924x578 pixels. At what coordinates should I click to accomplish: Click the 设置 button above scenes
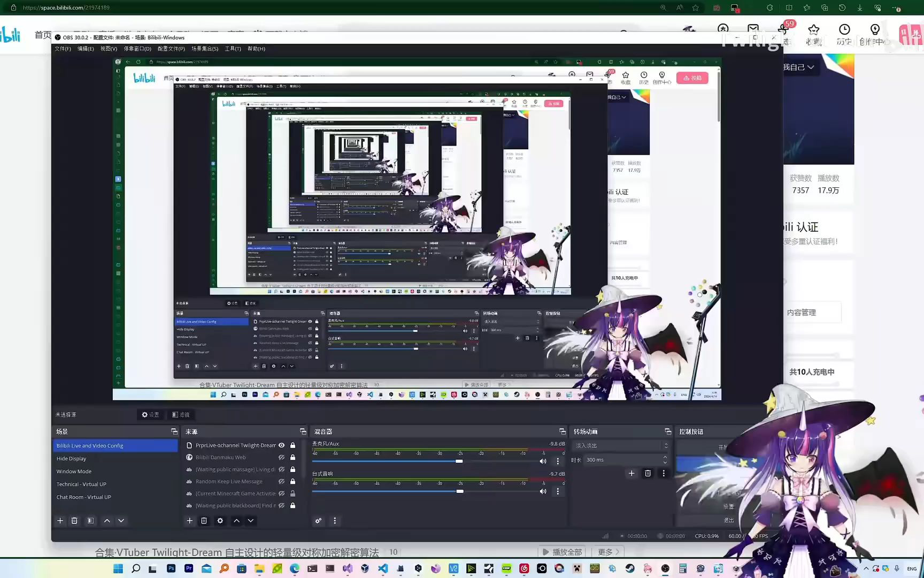tap(150, 415)
